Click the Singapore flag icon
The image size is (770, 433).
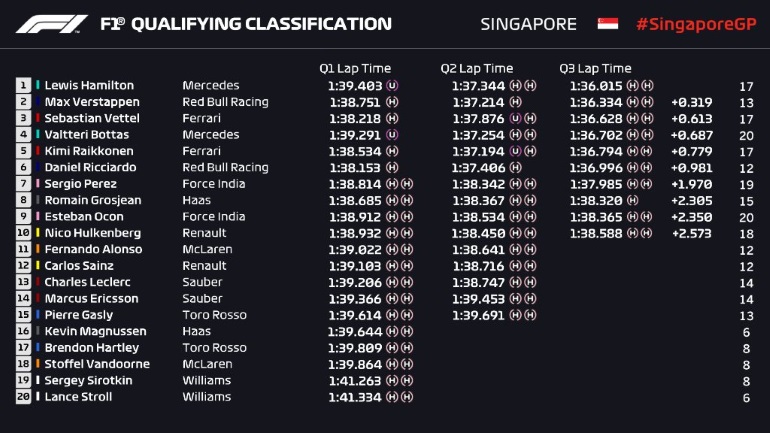click(x=607, y=24)
